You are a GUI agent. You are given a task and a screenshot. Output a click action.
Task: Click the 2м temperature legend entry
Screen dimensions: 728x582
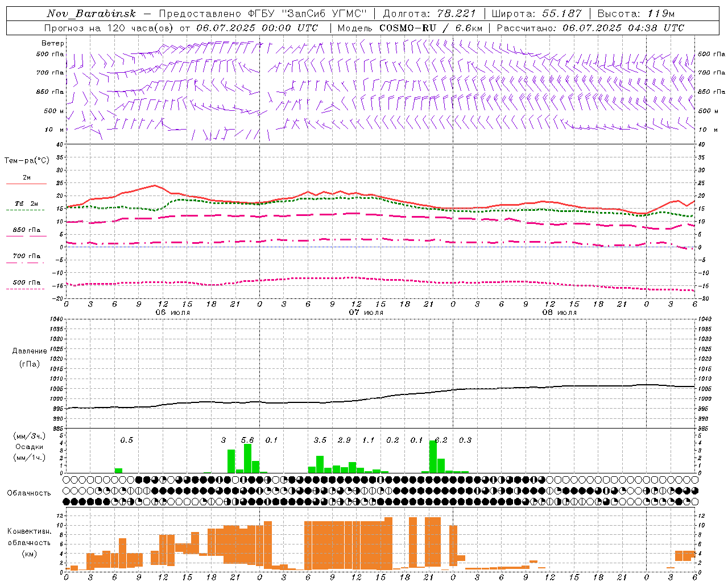(27, 178)
